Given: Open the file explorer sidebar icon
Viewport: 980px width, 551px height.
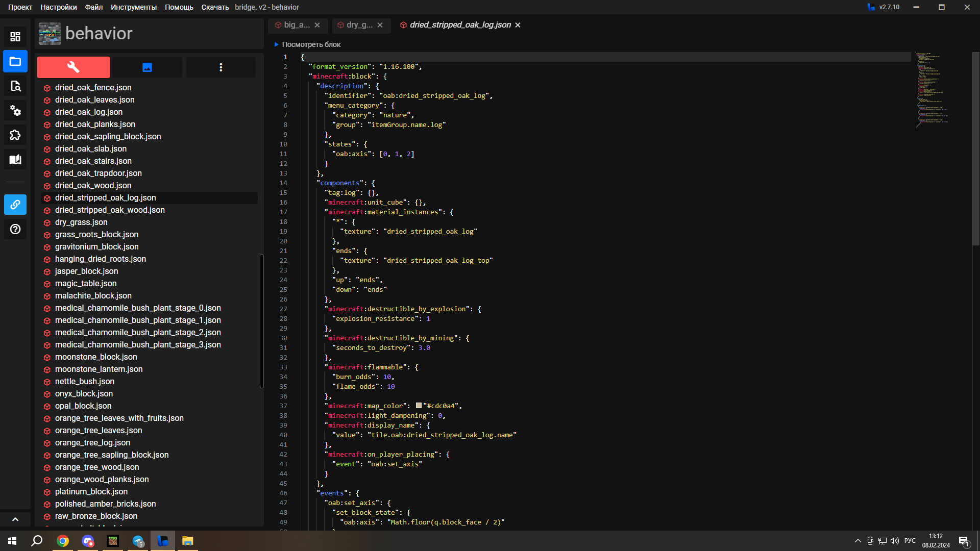Looking at the screenshot, I should coord(15,62).
